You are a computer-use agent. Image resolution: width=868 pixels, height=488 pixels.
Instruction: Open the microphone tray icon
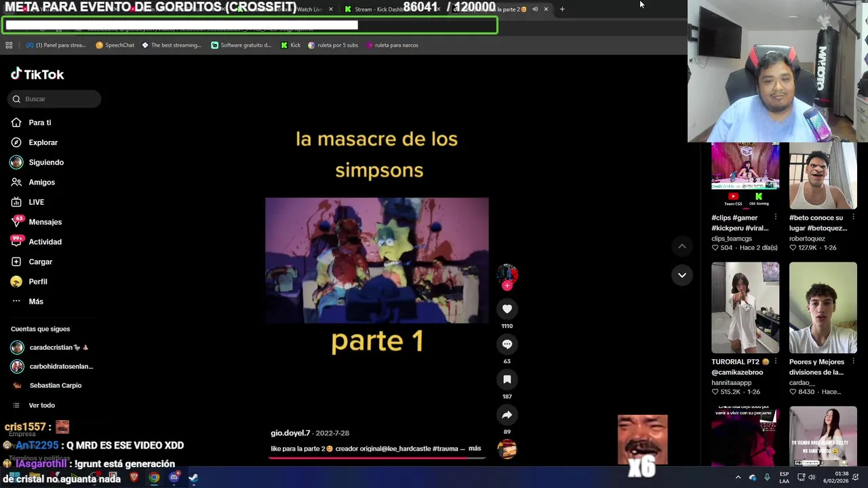(767, 478)
